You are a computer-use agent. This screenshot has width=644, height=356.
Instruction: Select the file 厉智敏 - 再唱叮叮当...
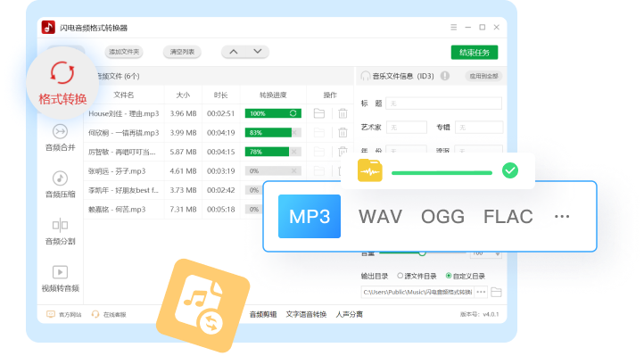click(122, 152)
